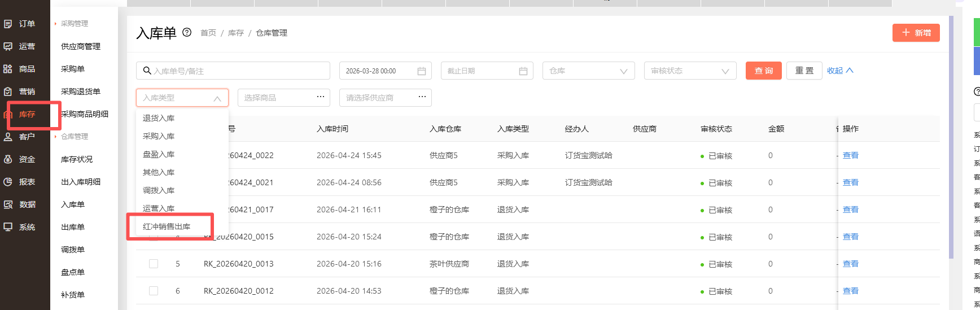980x310 pixels.
Task: Choose 其他入库 from the type list
Action: click(182, 172)
